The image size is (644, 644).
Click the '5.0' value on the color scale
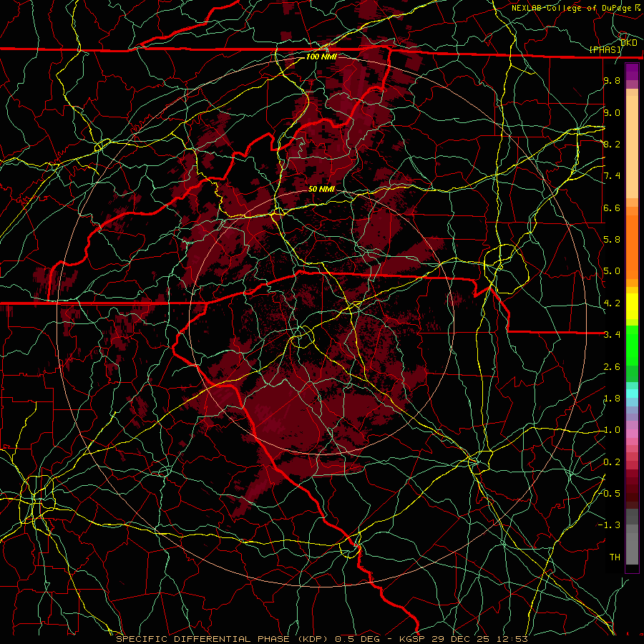612,271
